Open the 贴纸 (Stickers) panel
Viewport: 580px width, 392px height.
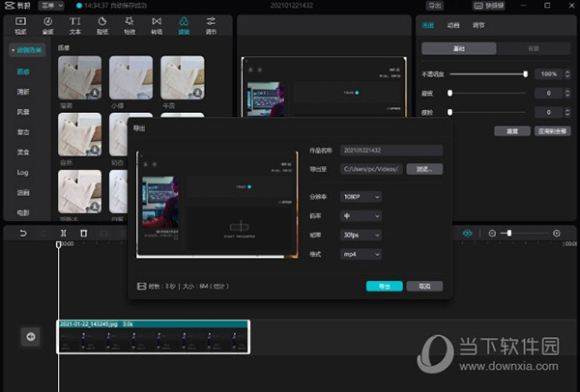click(x=102, y=25)
